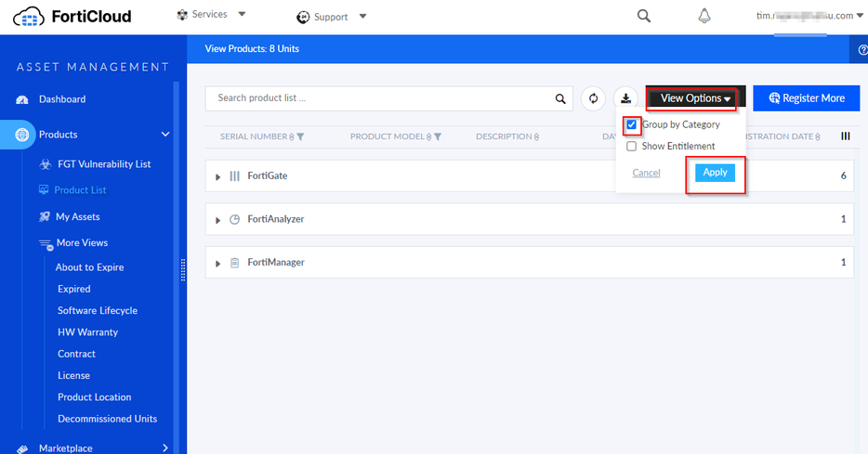The height and width of the screenshot is (454, 868).
Task: Expand the FortiManager group row
Action: (x=217, y=264)
